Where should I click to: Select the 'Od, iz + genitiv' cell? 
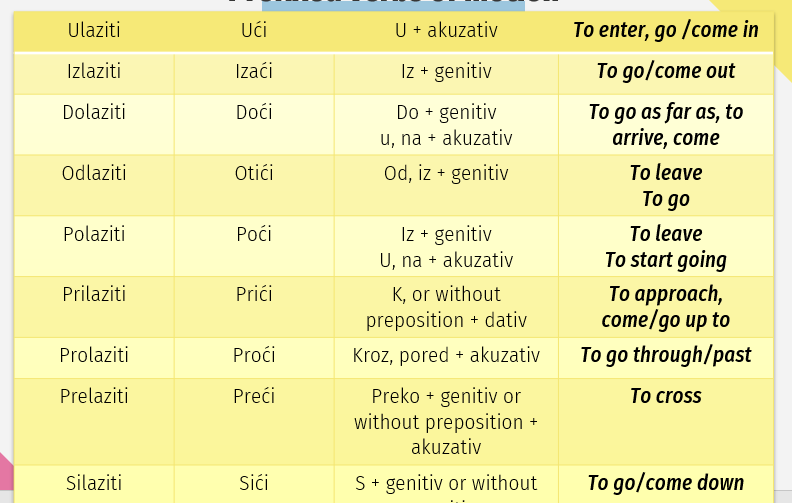click(x=446, y=186)
